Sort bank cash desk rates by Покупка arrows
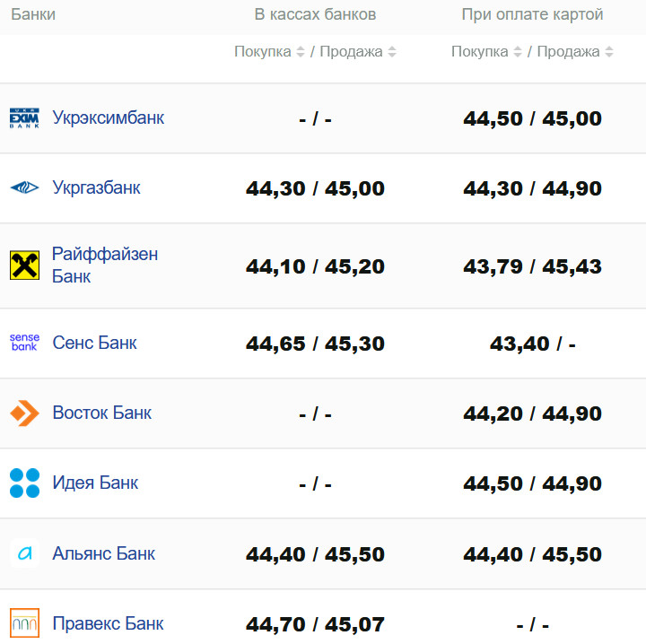The width and height of the screenshot is (646, 644). pos(301,52)
